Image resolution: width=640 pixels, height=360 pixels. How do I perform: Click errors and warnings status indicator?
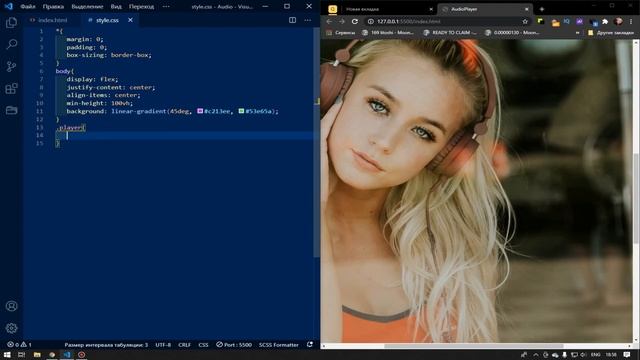coord(19,345)
